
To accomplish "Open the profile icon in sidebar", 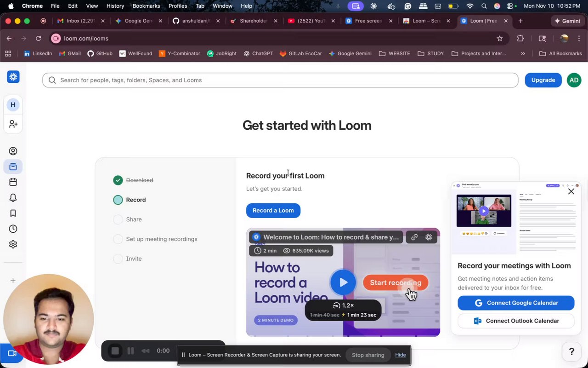I will point(13,151).
